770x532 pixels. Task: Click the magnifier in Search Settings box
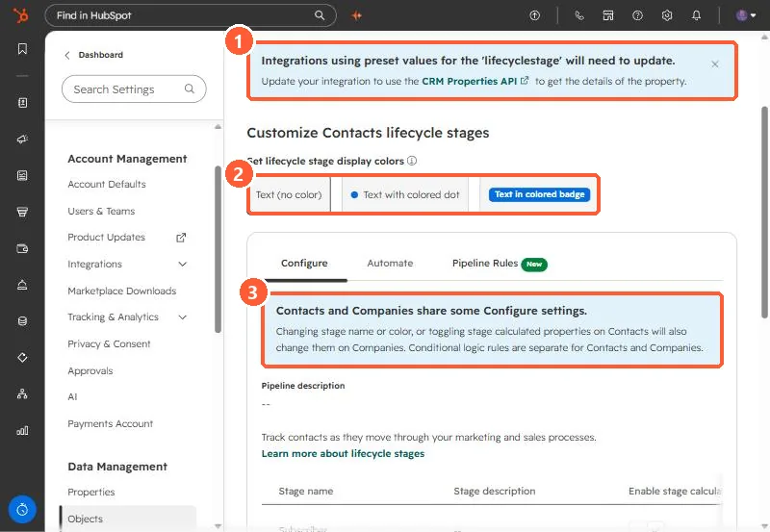pyautogui.click(x=189, y=89)
